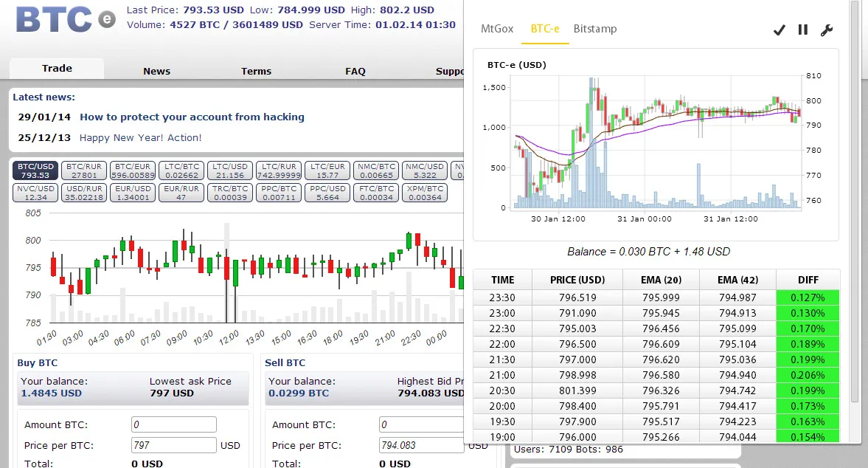Switch to the Bitstamp tab
The width and height of the screenshot is (868, 468).
595,29
